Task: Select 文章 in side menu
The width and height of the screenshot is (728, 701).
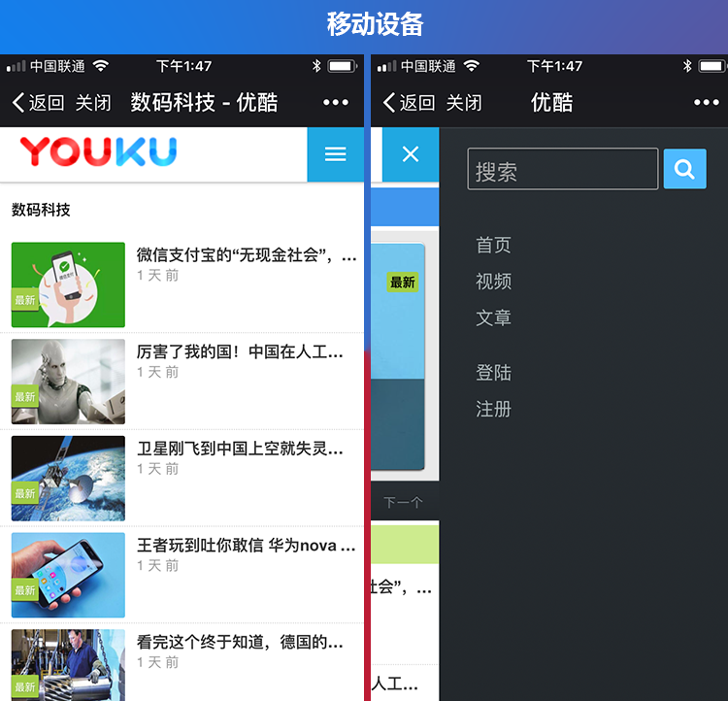Action: click(x=493, y=317)
